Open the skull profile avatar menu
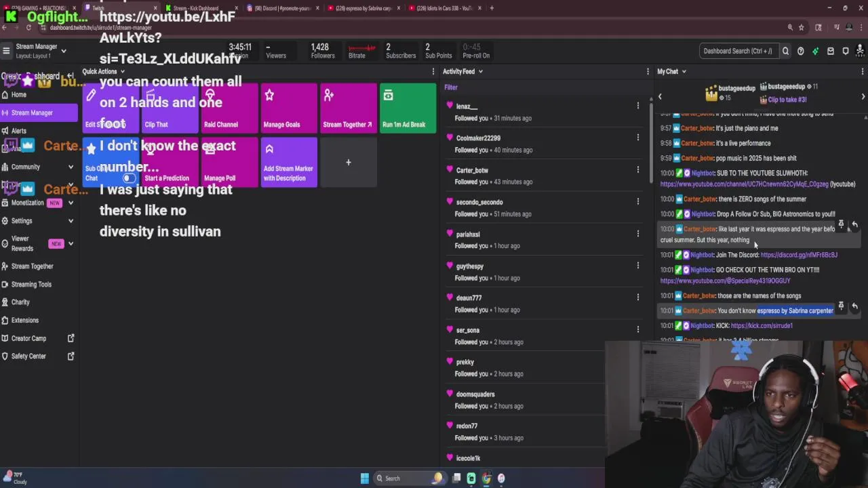The height and width of the screenshot is (488, 868). point(861,51)
